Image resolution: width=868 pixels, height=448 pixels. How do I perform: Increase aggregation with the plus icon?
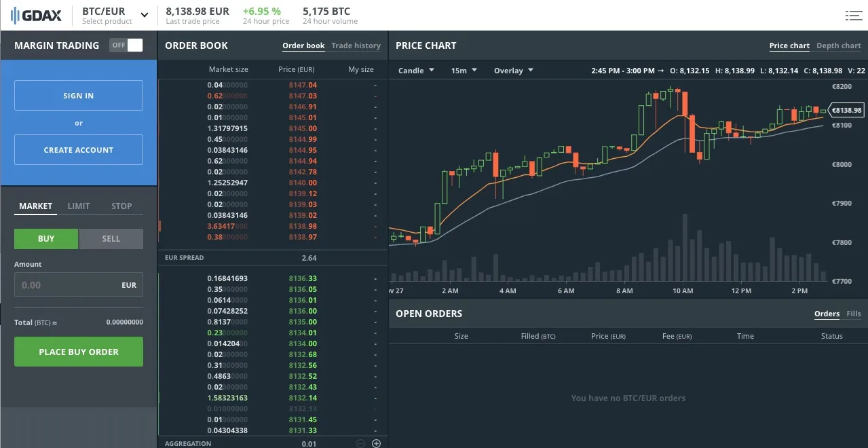(x=377, y=443)
